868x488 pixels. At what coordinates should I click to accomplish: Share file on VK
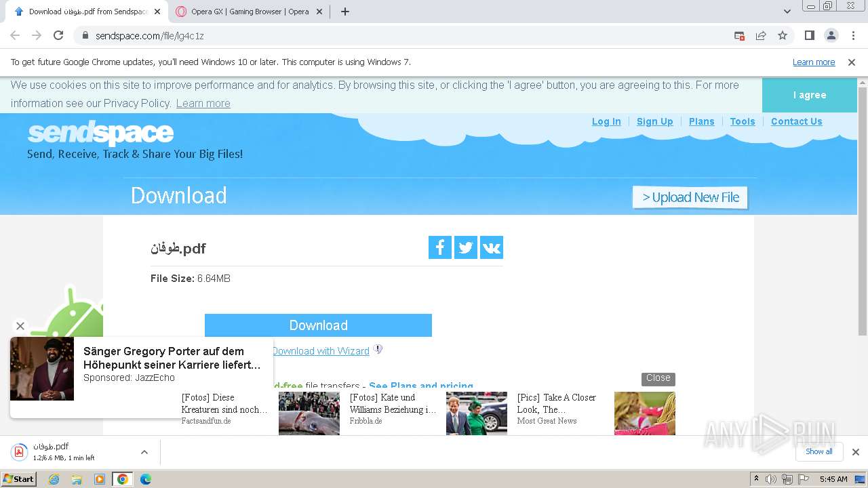click(492, 247)
